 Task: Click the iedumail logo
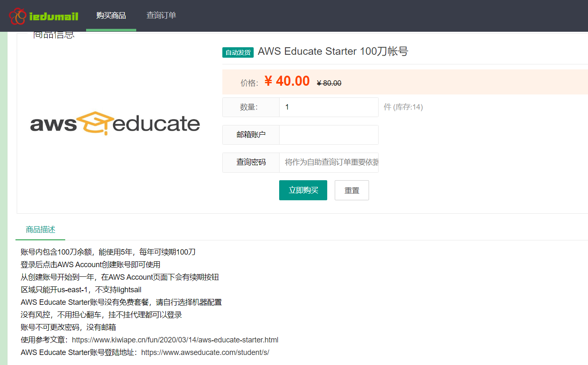click(x=43, y=16)
